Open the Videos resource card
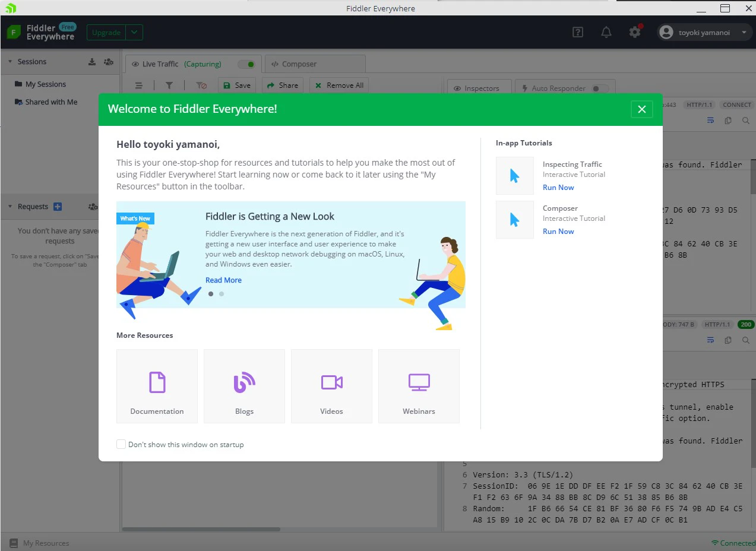 tap(331, 386)
